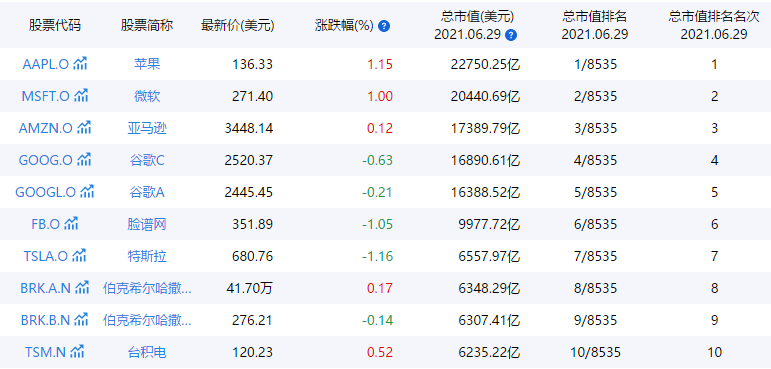Select the price cell 271.40
Screen dimensions: 771x369
pos(252,96)
